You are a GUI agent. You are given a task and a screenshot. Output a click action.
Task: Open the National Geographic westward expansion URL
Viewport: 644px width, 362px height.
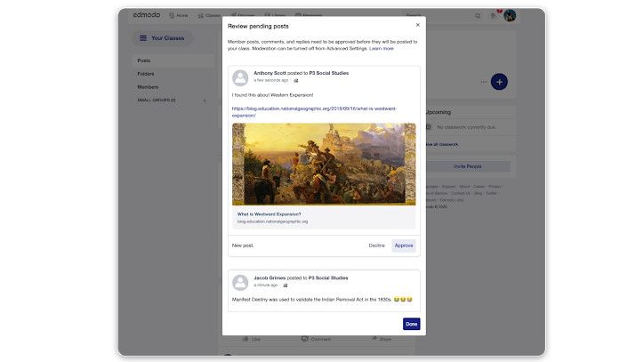tap(314, 112)
